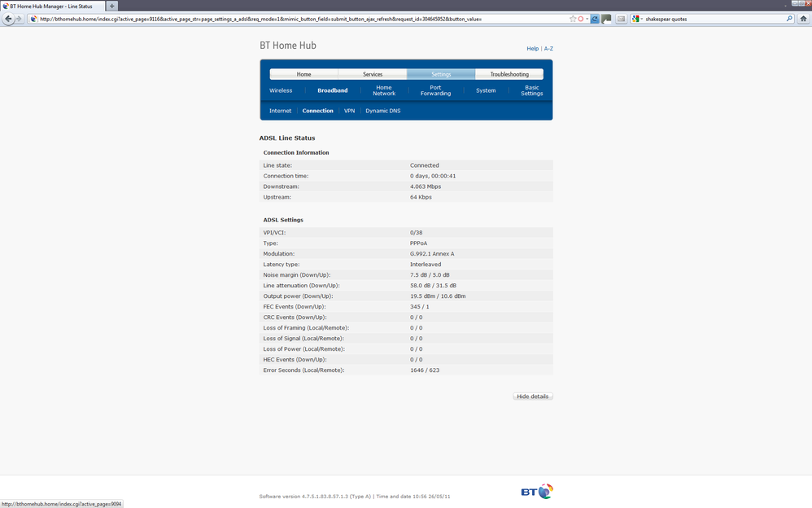The width and height of the screenshot is (812, 508).
Task: Click the Hide details button
Action: (x=532, y=396)
